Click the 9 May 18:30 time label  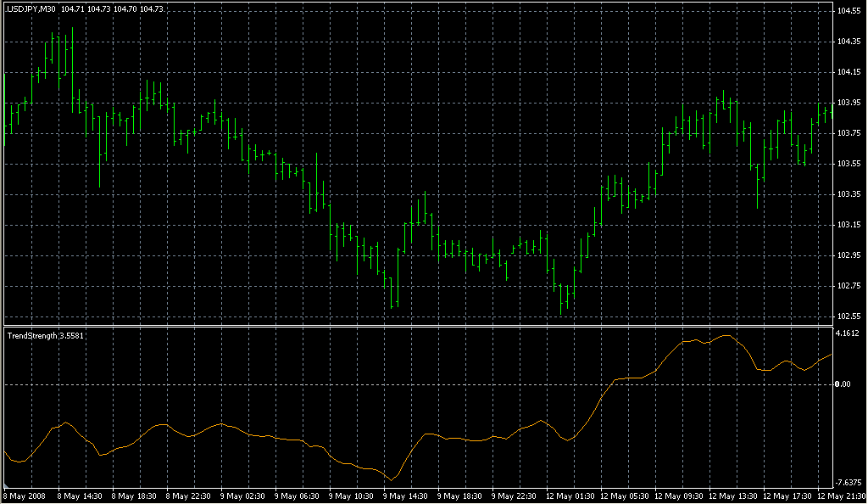(459, 496)
